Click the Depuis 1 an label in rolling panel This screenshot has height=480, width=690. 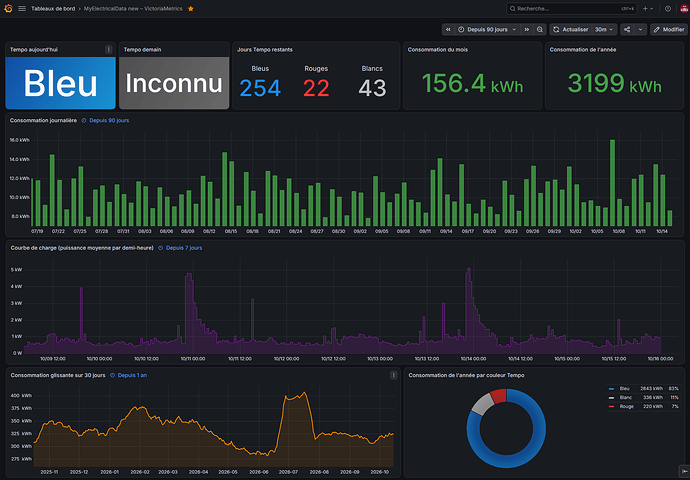pos(132,375)
